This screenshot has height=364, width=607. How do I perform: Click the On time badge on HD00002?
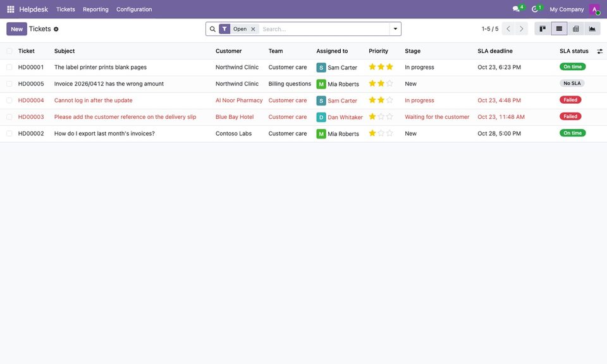(x=573, y=133)
